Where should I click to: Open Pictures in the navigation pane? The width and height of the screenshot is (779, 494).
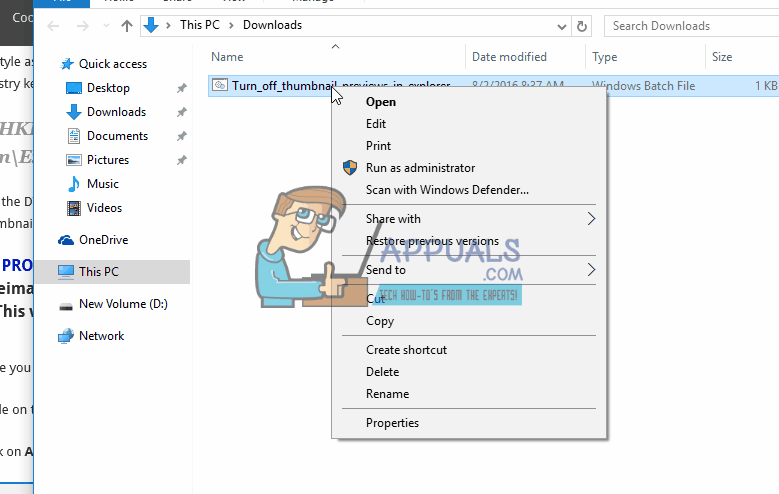click(x=108, y=160)
